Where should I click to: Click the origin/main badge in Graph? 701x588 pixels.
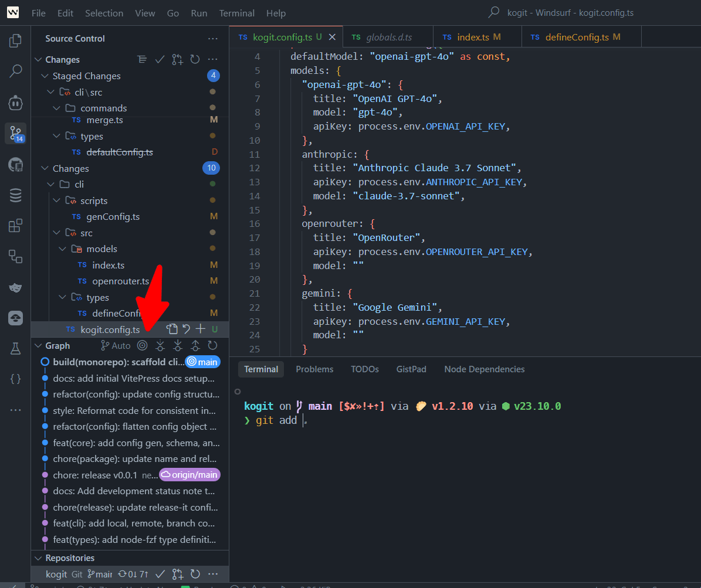190,475
